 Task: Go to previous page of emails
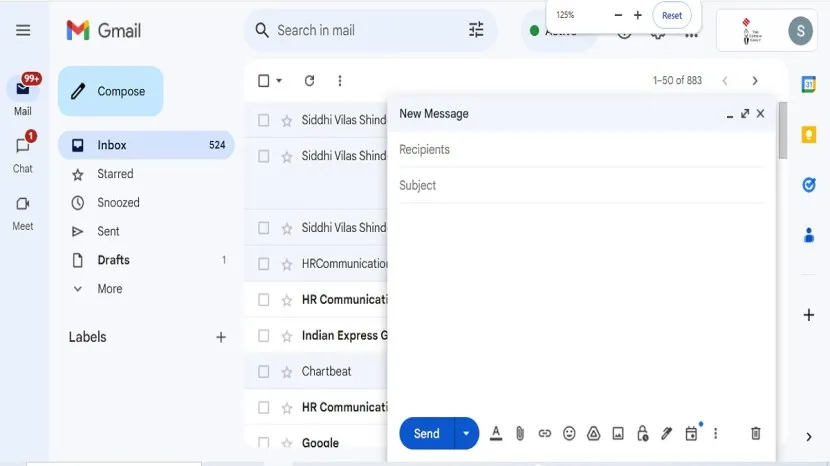pyautogui.click(x=725, y=80)
